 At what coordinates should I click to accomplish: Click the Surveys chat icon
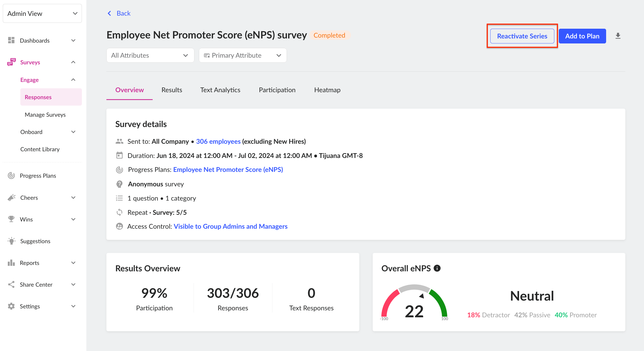pos(11,62)
